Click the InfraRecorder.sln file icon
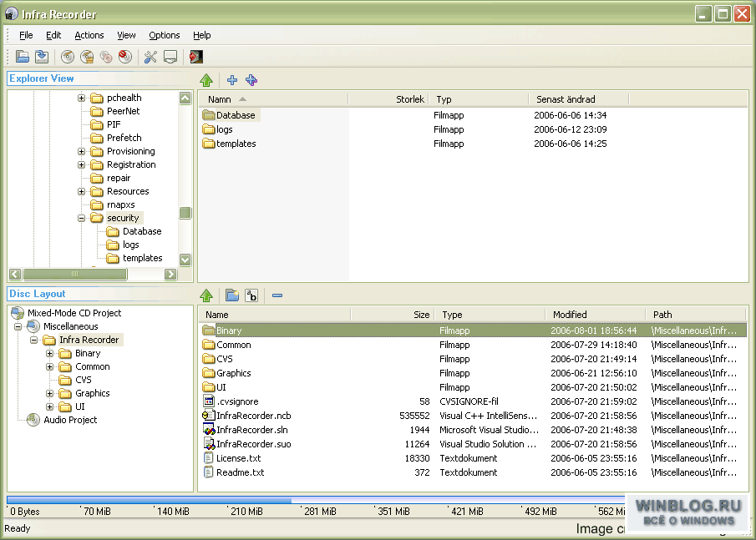 coord(209,430)
